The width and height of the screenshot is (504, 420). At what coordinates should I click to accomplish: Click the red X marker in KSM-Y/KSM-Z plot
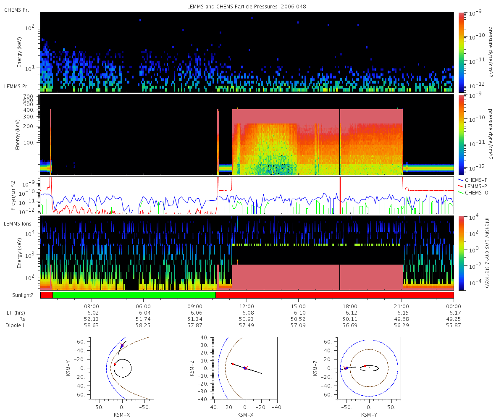pos(345,368)
